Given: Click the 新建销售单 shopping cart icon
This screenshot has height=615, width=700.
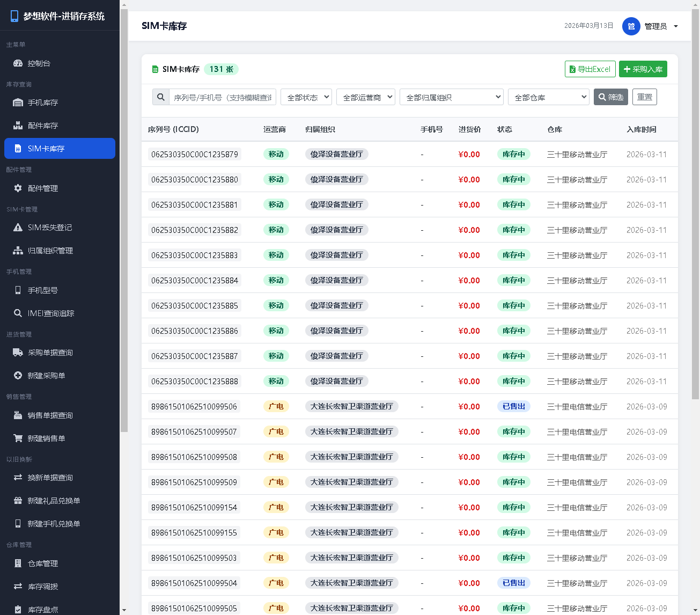Looking at the screenshot, I should click(18, 438).
